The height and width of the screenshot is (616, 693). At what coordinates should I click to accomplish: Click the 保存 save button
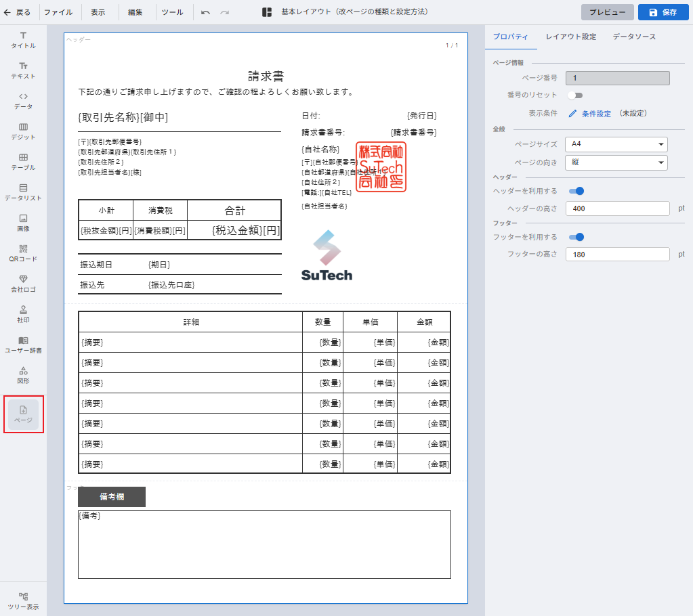tap(663, 12)
